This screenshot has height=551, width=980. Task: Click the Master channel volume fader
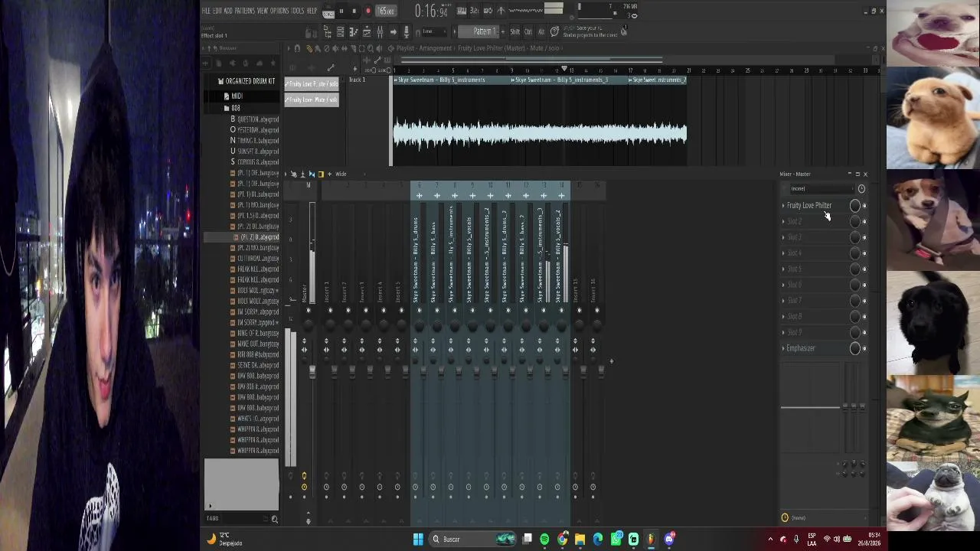(312, 372)
